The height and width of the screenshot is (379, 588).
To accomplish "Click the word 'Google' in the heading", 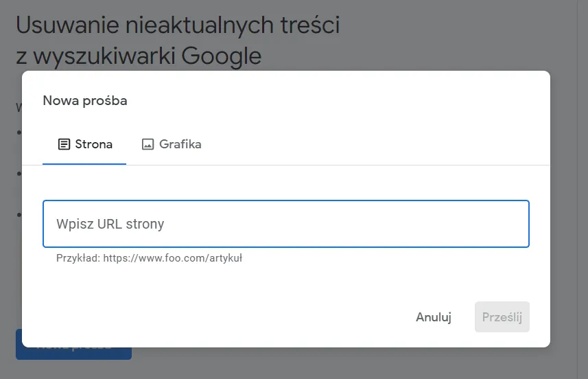I will click(221, 56).
